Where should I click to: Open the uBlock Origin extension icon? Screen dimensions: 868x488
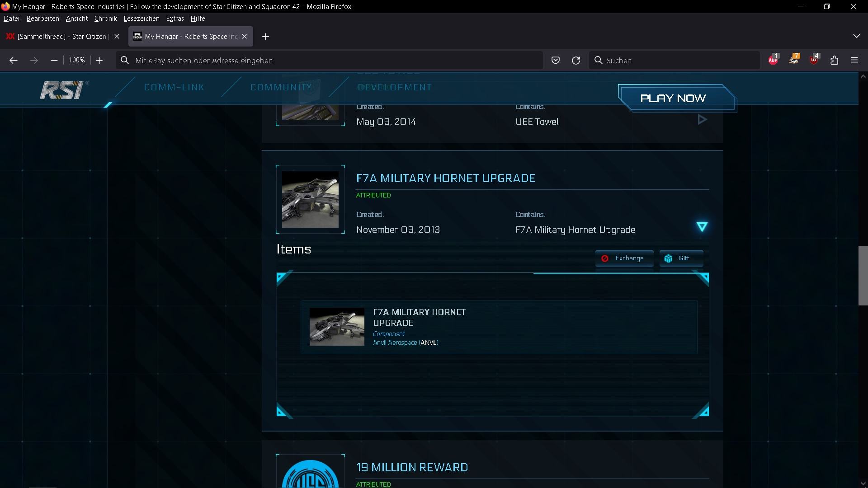(814, 60)
